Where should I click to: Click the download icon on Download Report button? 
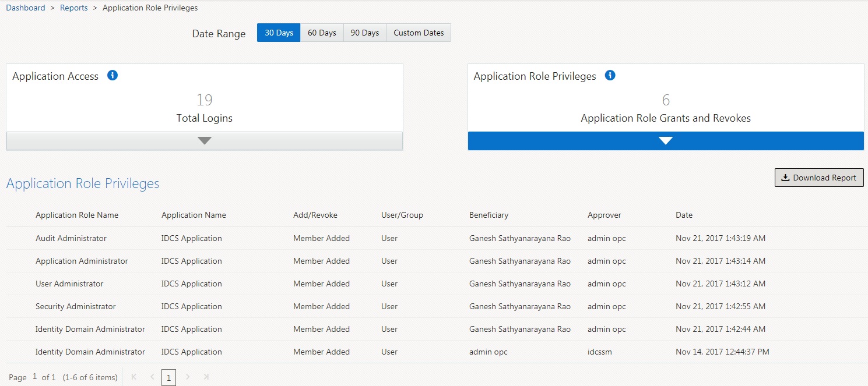pos(786,177)
